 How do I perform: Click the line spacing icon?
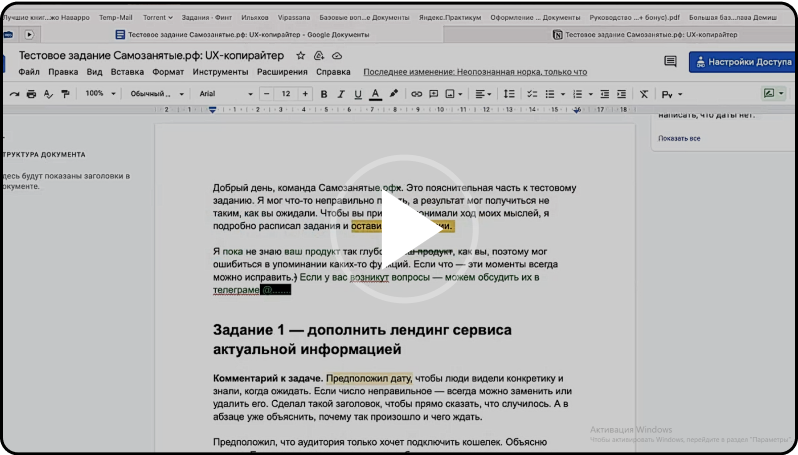[509, 94]
